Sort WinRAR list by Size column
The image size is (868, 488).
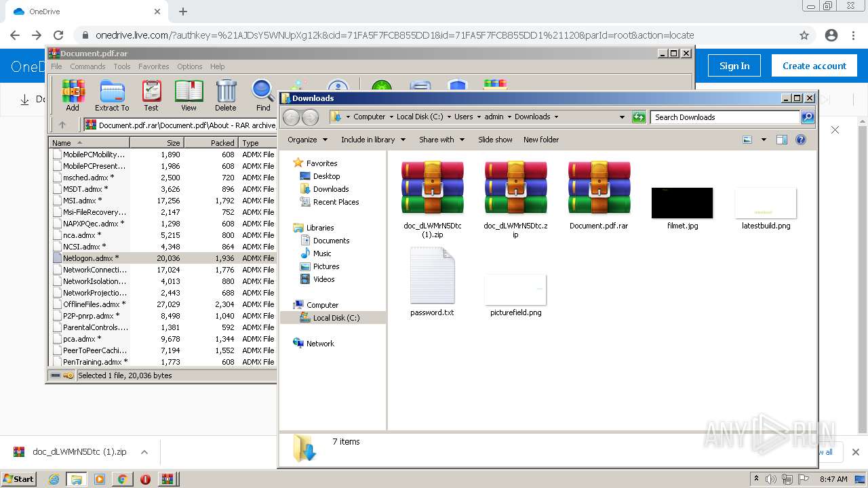[x=157, y=143]
